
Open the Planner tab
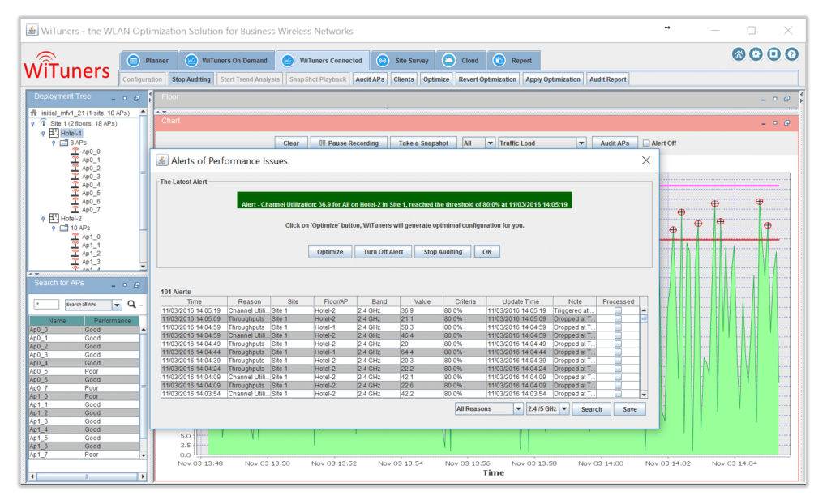point(148,61)
